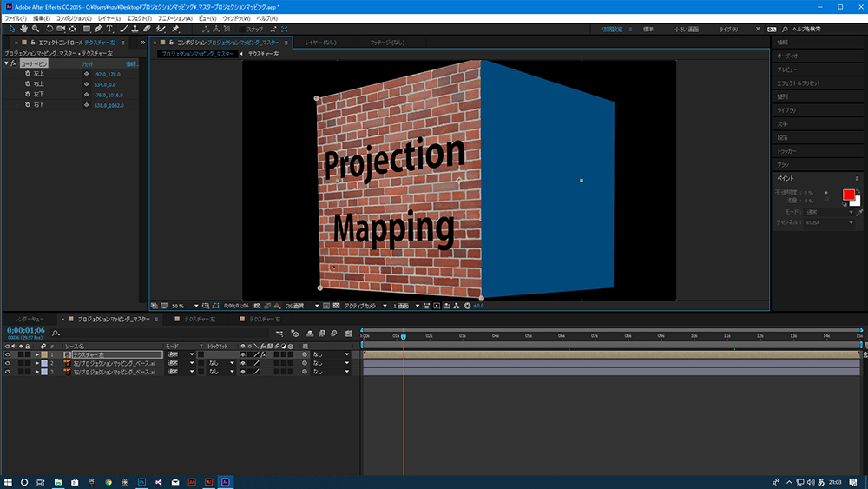The height and width of the screenshot is (489, 868).
Task: Take a snapshot with the camera icon
Action: [x=255, y=306]
